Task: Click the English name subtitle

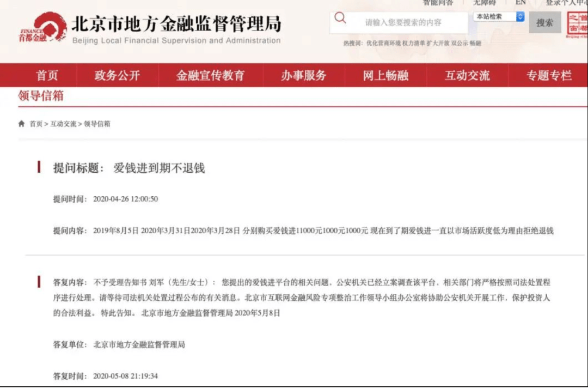Action: point(176,40)
